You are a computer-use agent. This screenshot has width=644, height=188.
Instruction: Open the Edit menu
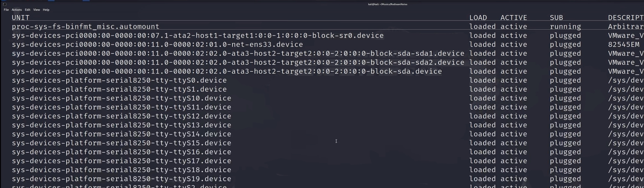click(x=27, y=10)
